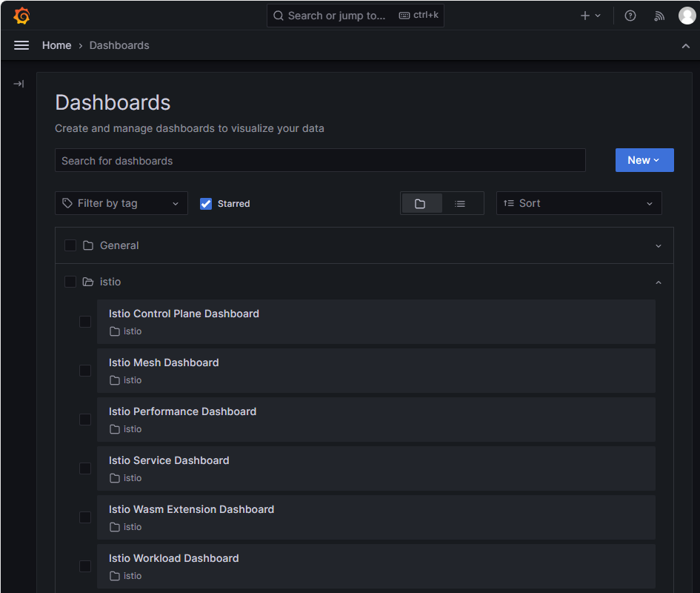Screen dimensions: 700x593
Task: Check the Istio Performance Dashboard checkbox
Action: point(85,420)
